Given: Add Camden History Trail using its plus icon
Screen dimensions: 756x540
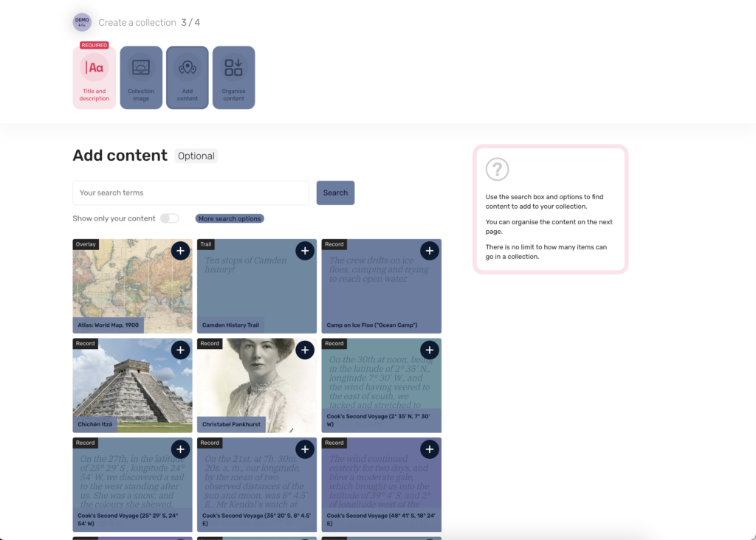Looking at the screenshot, I should (x=305, y=251).
